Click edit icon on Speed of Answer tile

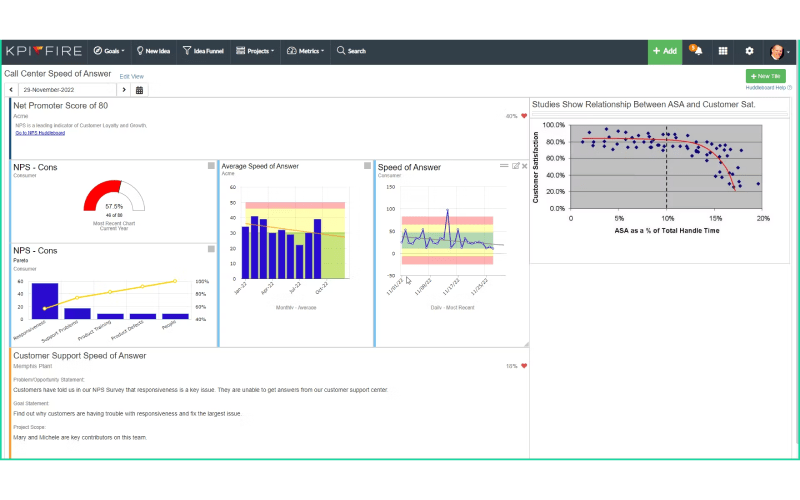click(x=515, y=166)
